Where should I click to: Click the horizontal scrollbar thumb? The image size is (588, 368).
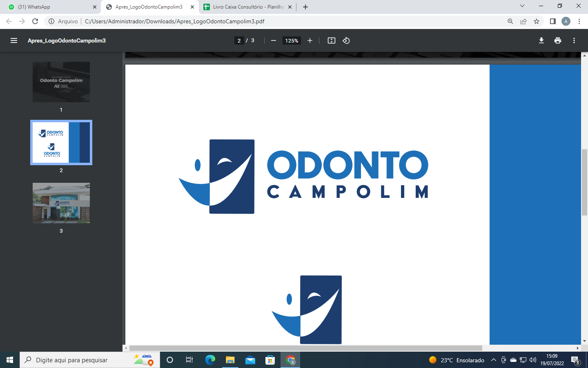point(305,348)
